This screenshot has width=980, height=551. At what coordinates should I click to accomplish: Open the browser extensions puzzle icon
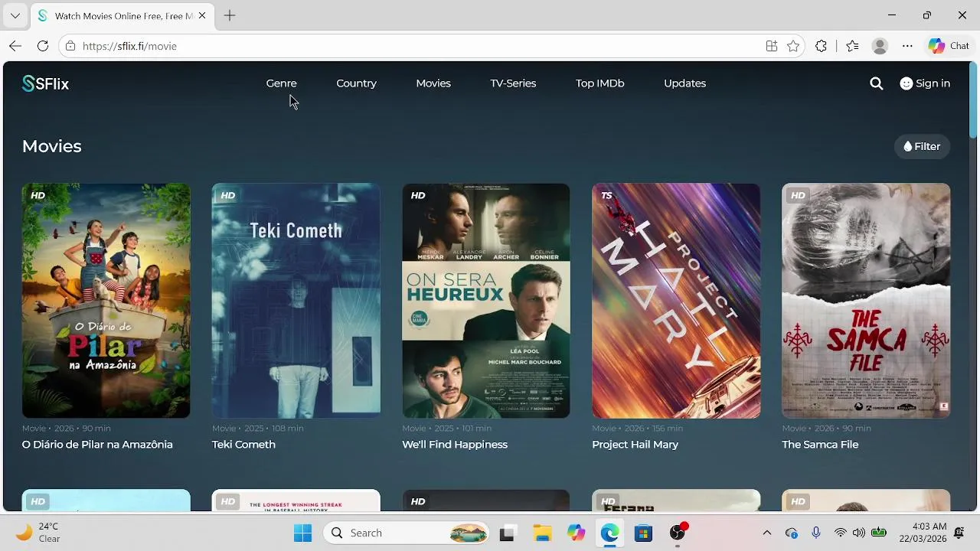coord(822,46)
